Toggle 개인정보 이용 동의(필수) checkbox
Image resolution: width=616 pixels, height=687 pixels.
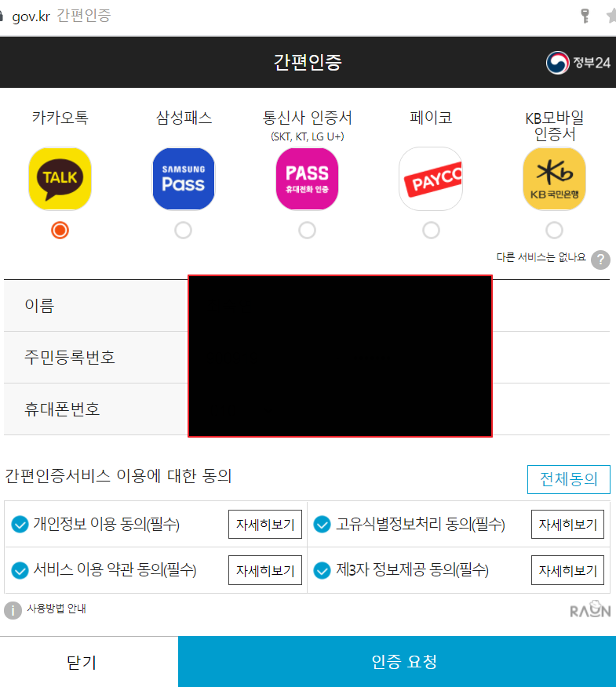[20, 524]
